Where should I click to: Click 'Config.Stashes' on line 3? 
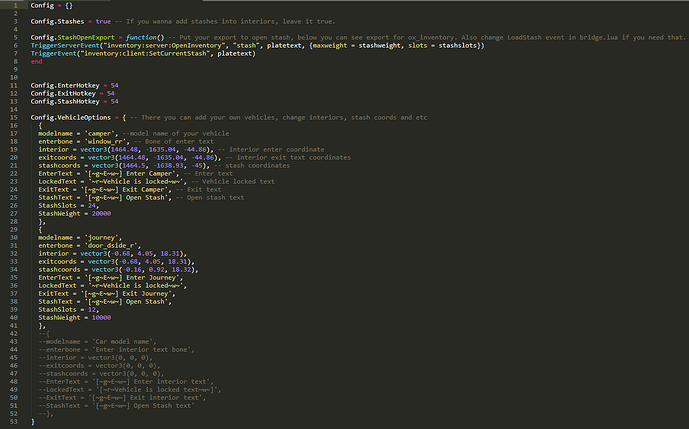(57, 21)
